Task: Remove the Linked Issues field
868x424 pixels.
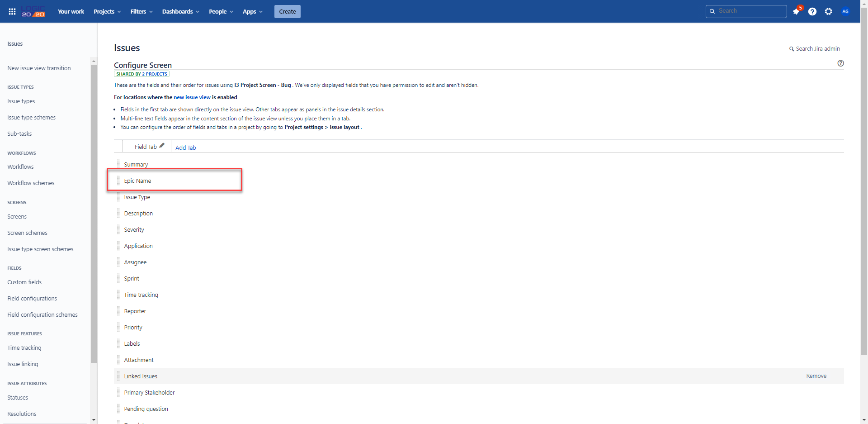Action: coord(816,376)
